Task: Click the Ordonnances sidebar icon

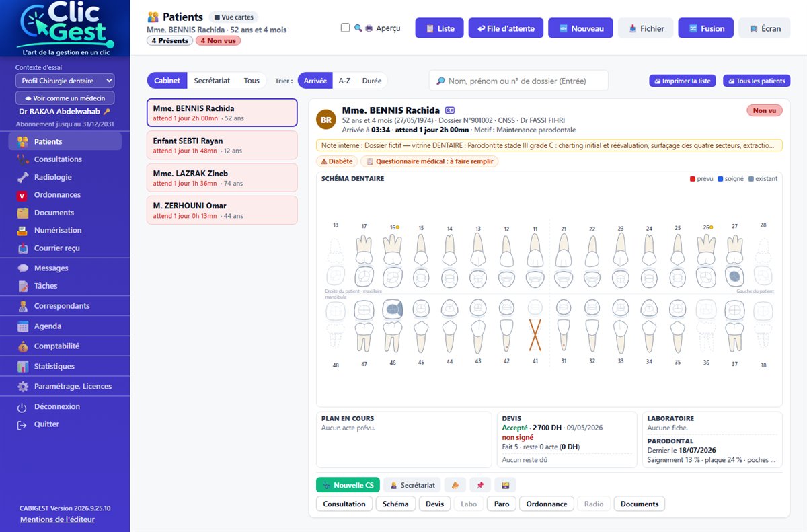Action: (23, 195)
